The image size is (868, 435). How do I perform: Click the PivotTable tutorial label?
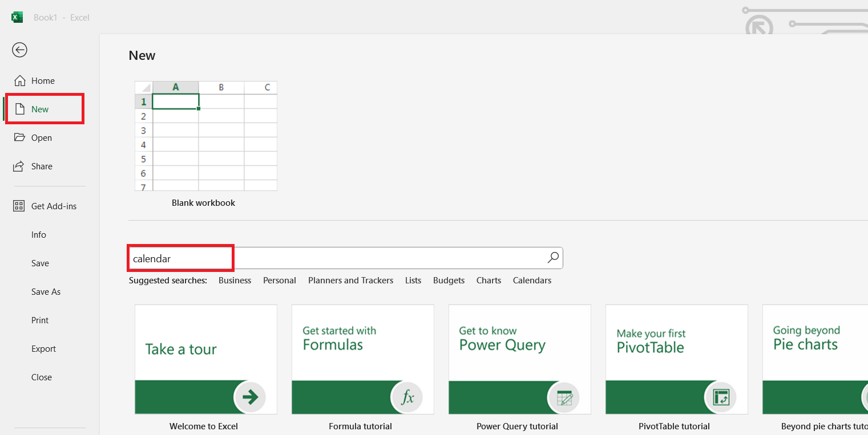[674, 426]
